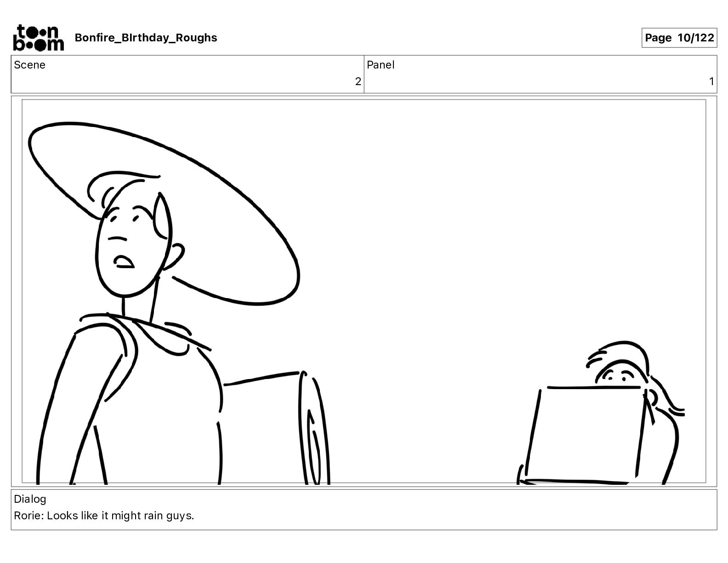Click the Scene label
728x563 pixels.
(x=29, y=65)
